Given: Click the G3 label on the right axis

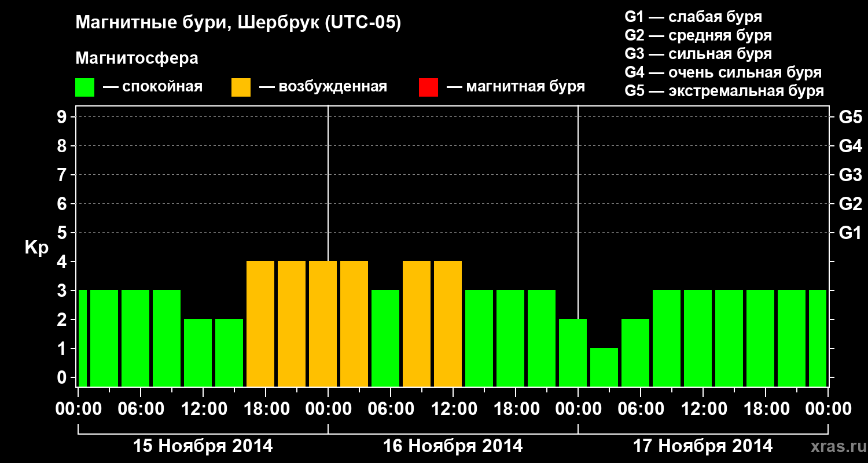Looking at the screenshot, I should click(850, 175).
